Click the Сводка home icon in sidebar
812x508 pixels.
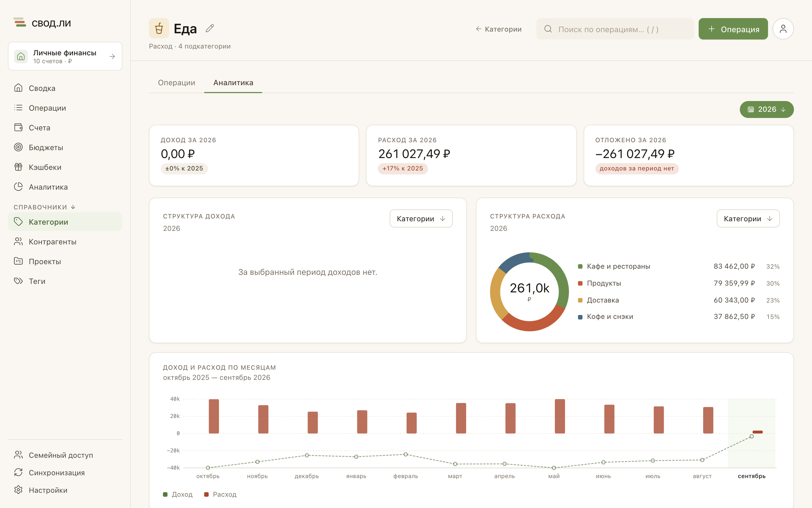coord(18,88)
